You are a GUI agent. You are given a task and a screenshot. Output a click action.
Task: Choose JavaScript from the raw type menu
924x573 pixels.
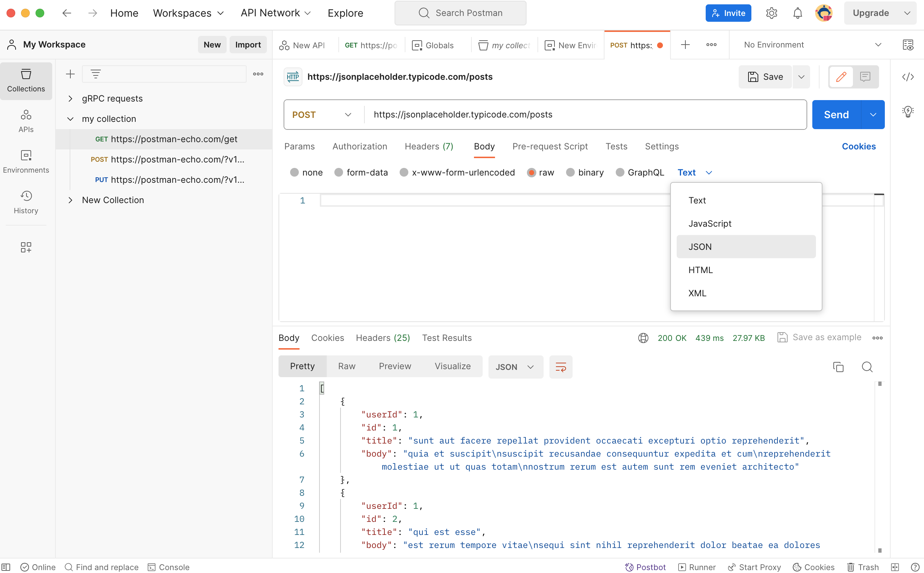tap(746, 224)
